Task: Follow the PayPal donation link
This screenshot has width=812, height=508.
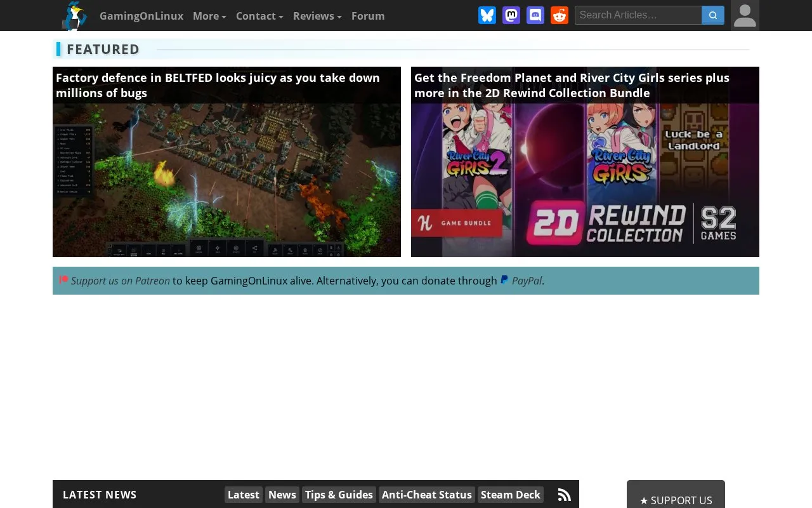Action: point(527,281)
